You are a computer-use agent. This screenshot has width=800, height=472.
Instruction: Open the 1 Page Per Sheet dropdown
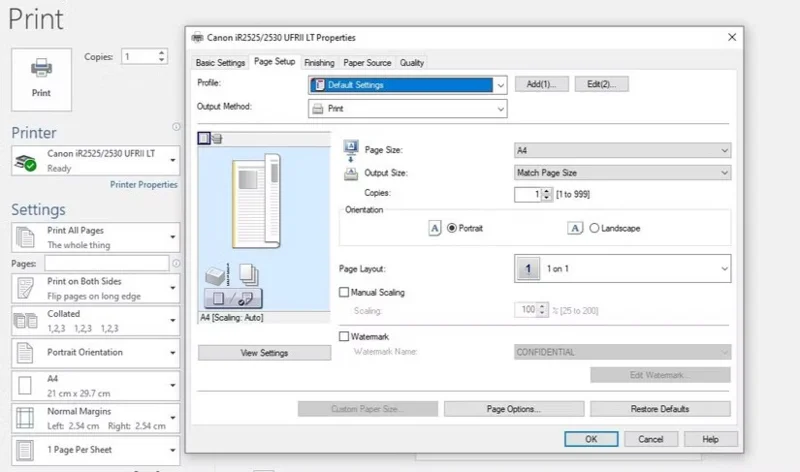tap(95, 450)
